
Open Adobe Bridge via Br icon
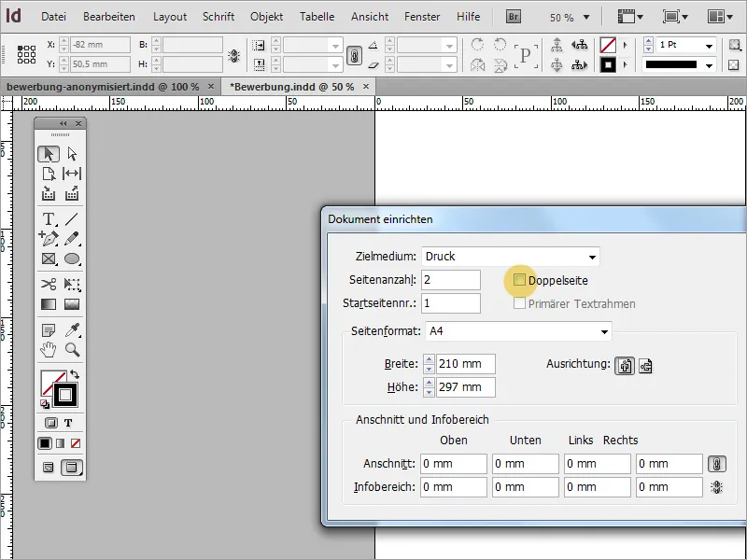pyautogui.click(x=513, y=17)
